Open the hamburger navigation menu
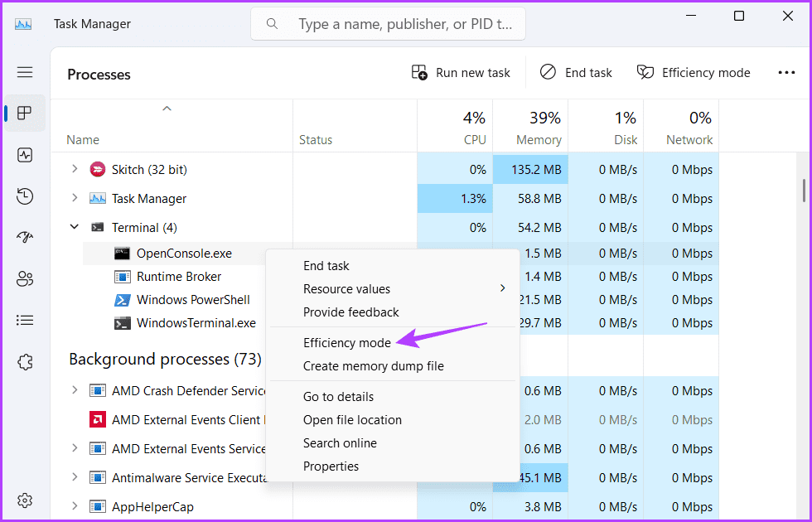Screen dimensions: 812x522 [x=25, y=72]
